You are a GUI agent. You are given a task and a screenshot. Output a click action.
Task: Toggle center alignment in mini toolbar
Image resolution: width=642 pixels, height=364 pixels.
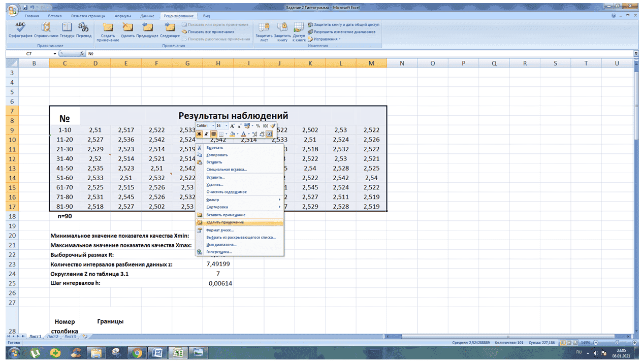click(x=213, y=133)
